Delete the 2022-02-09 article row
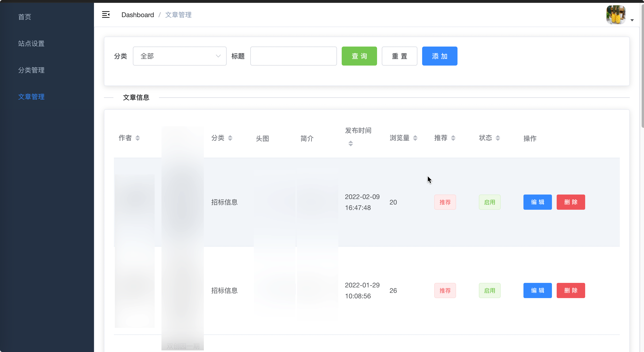The image size is (644, 352). coord(570,202)
